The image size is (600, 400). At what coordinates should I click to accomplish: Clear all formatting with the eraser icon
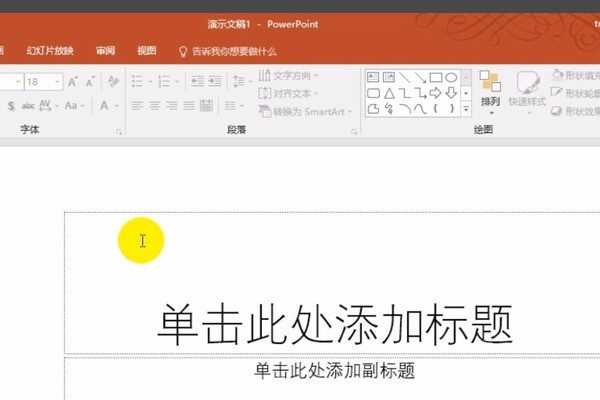pyautogui.click(x=113, y=82)
